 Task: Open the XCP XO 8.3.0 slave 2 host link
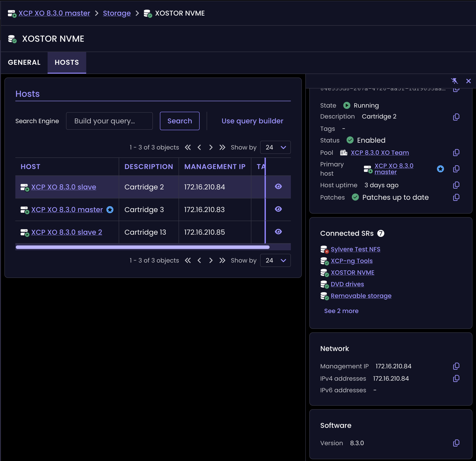pyautogui.click(x=66, y=232)
